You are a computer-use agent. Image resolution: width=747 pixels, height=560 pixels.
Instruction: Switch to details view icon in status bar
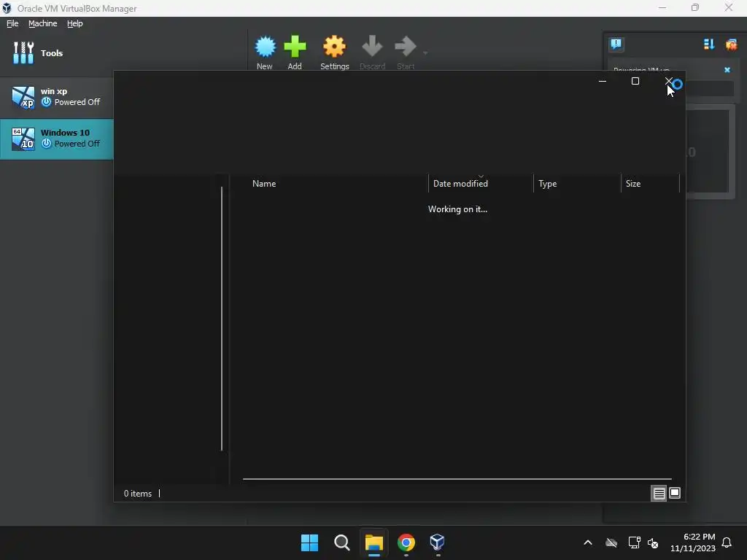[659, 494]
